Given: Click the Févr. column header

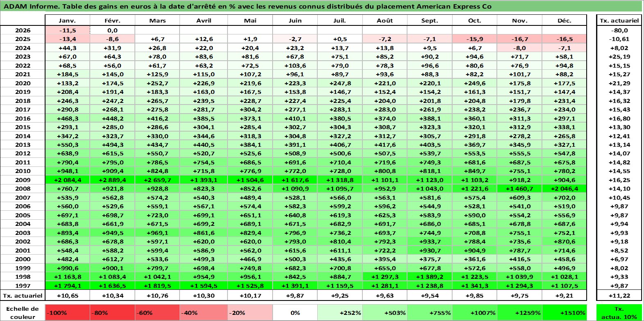Looking at the screenshot, I should (112, 20).
